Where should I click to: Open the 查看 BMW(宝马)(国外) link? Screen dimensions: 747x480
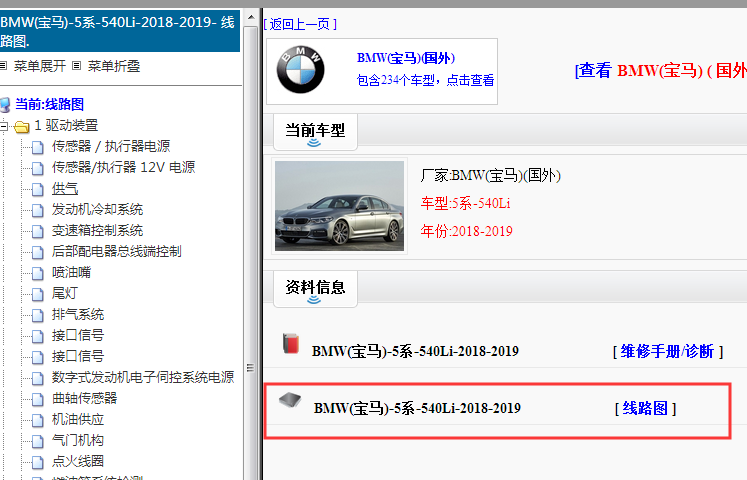660,70
